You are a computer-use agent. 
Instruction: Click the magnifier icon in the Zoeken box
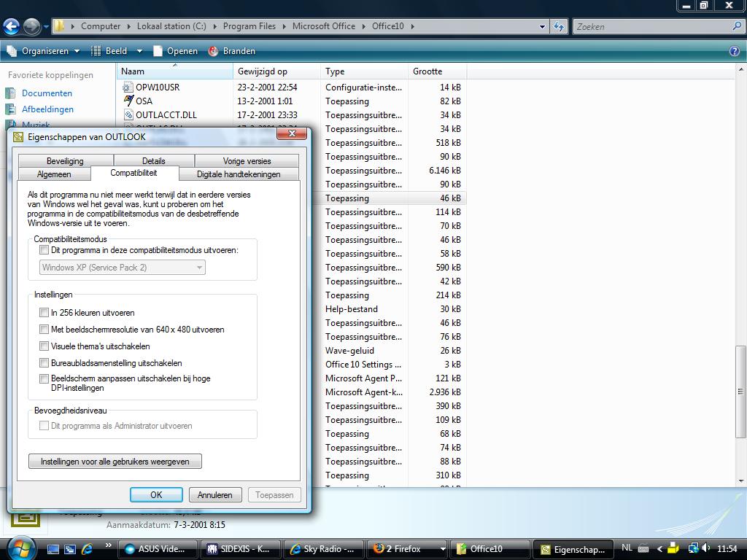737,27
